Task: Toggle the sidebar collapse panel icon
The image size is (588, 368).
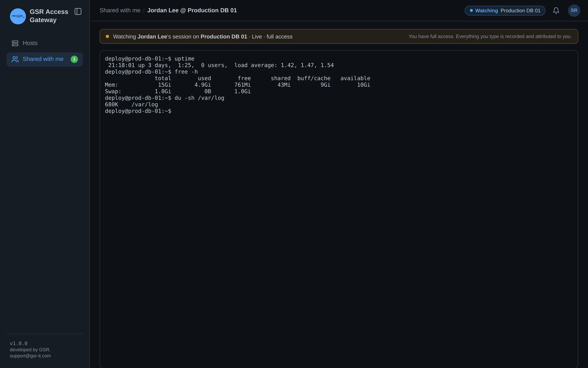Action: pyautogui.click(x=78, y=12)
